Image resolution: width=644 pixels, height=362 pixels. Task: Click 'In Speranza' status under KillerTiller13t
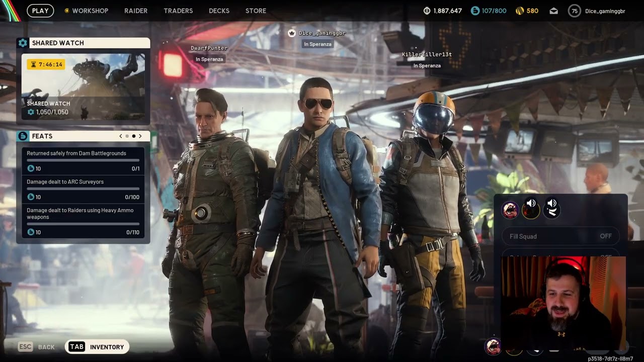427,65
